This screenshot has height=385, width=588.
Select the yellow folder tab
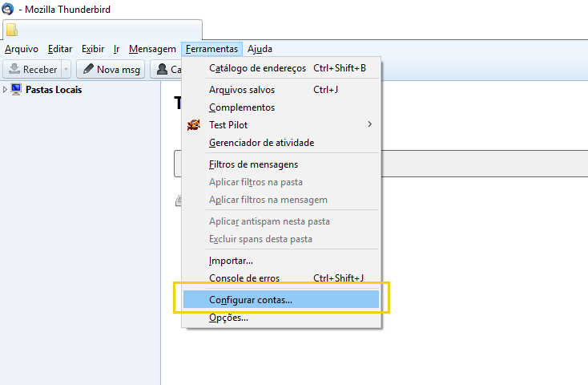[x=103, y=30]
